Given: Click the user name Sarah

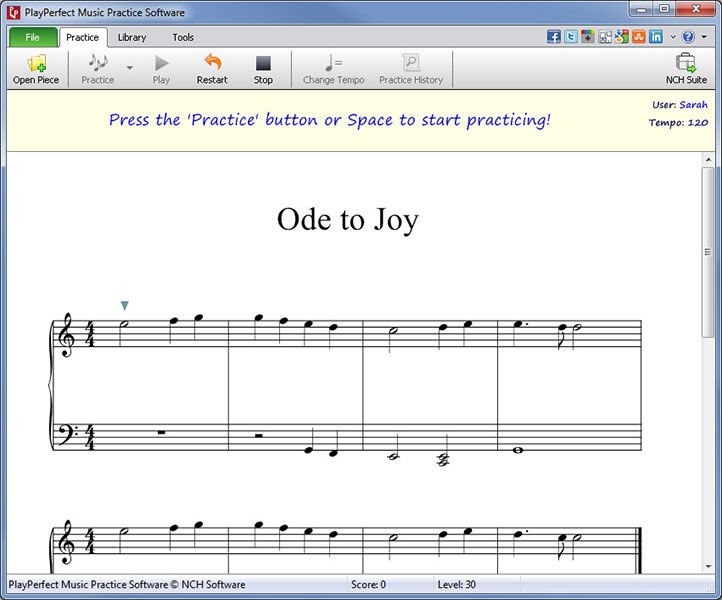Looking at the screenshot, I should click(693, 105).
